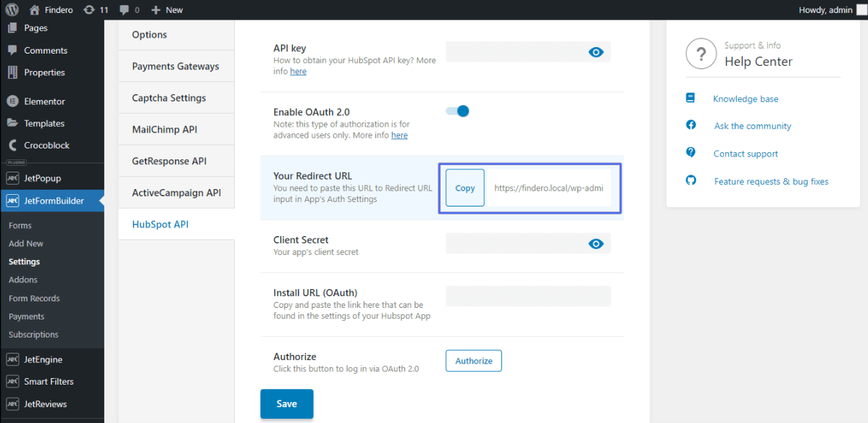This screenshot has width=868, height=423.
Task: Show the Client Secret using its eye icon
Action: tap(596, 243)
